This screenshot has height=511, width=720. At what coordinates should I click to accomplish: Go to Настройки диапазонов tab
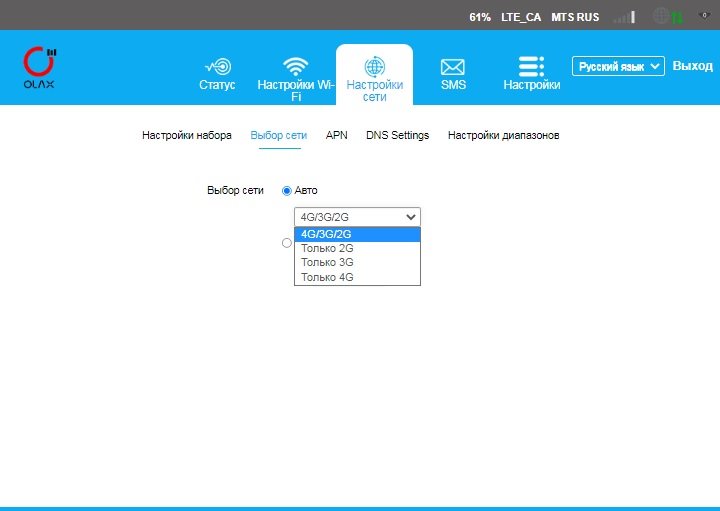pyautogui.click(x=503, y=135)
